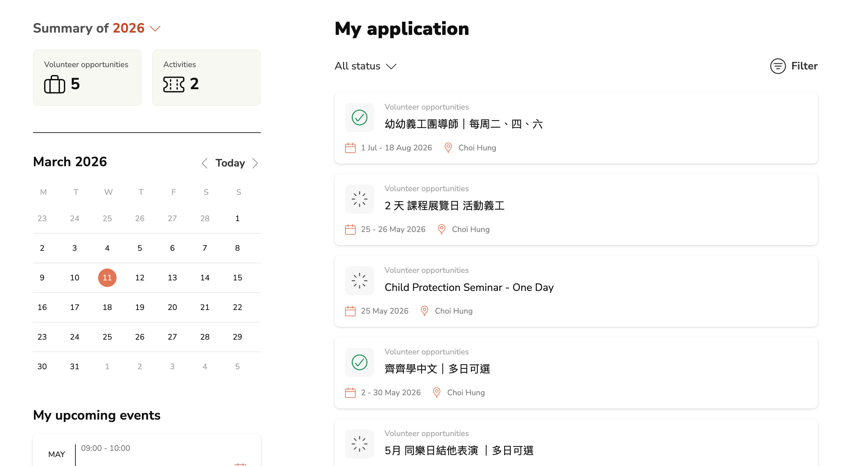Click calendar icon beside 25 May 2026
868x466 pixels.
coord(350,311)
